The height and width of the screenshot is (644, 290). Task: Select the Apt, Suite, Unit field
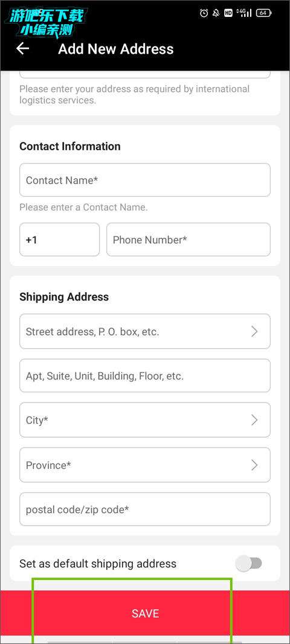145,376
